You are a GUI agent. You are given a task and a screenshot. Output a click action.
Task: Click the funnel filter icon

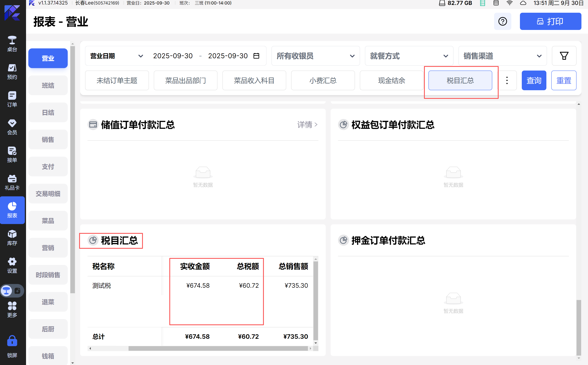point(564,56)
